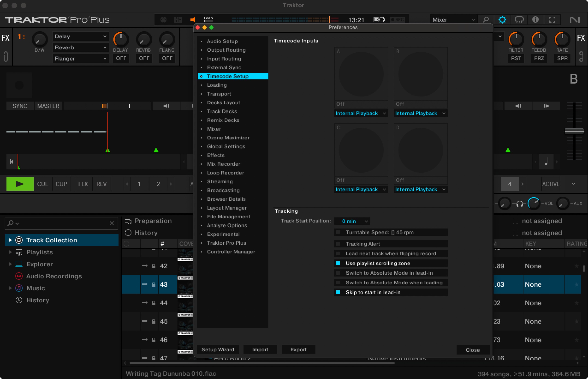Image resolution: width=588 pixels, height=379 pixels.
Task: Click the headphones cue icon
Action: (x=520, y=204)
